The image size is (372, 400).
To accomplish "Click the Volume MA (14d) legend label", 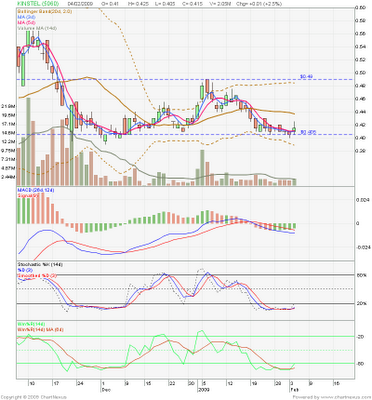I will click(x=37, y=28).
